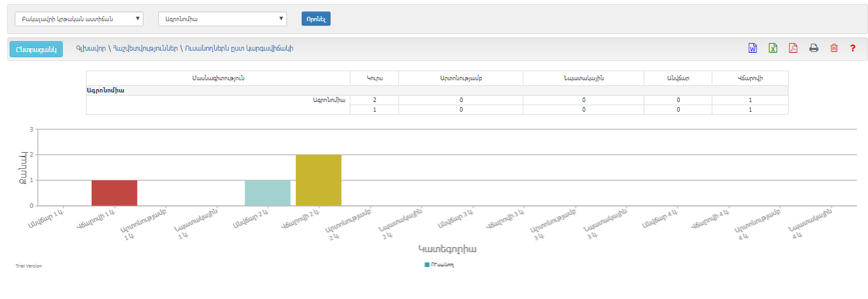Screen dimensions: 868x299
Task: Open the Բակալավրի կրթական աստիճան dropdown
Action: (79, 19)
